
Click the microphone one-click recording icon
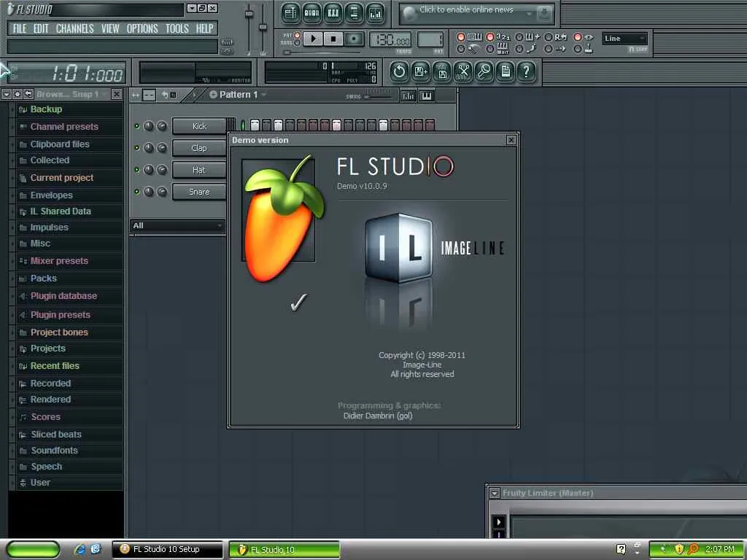point(484,72)
